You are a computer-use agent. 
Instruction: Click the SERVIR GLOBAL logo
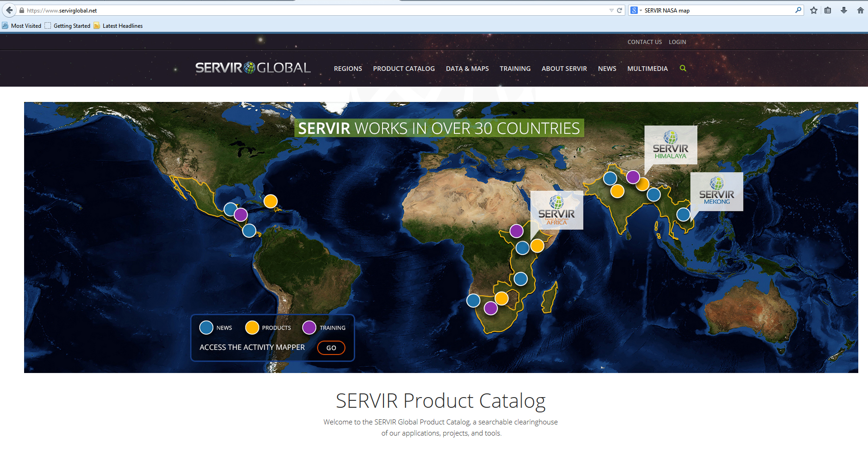[253, 68]
